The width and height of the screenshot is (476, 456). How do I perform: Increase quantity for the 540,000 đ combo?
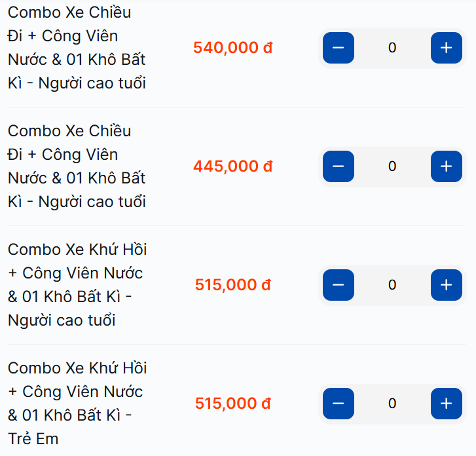pos(447,48)
